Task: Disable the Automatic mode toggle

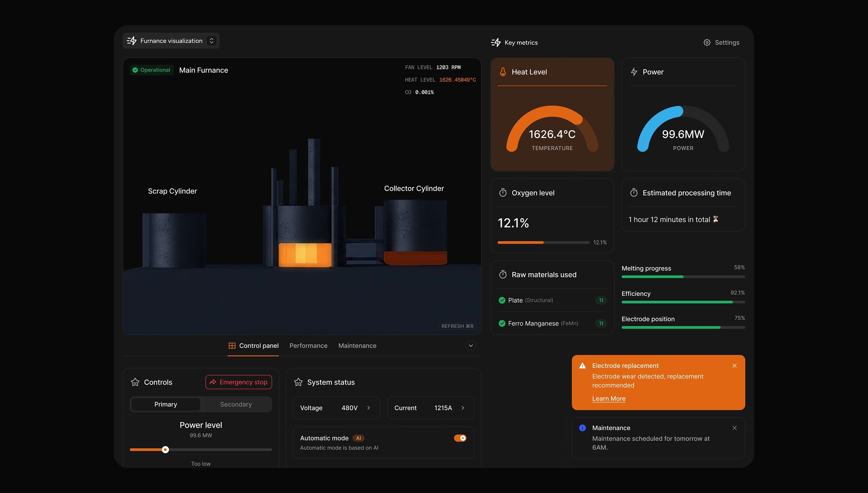Action: tap(460, 438)
